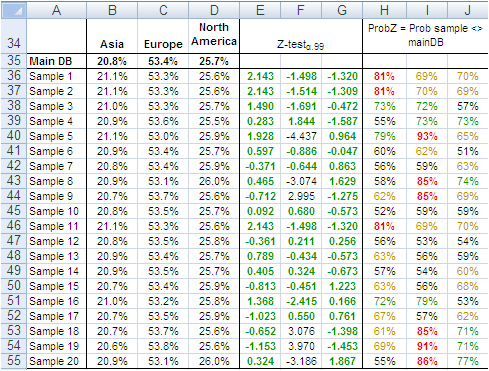
Task: Click Sample 17 probability 67%
Action: tap(385, 316)
